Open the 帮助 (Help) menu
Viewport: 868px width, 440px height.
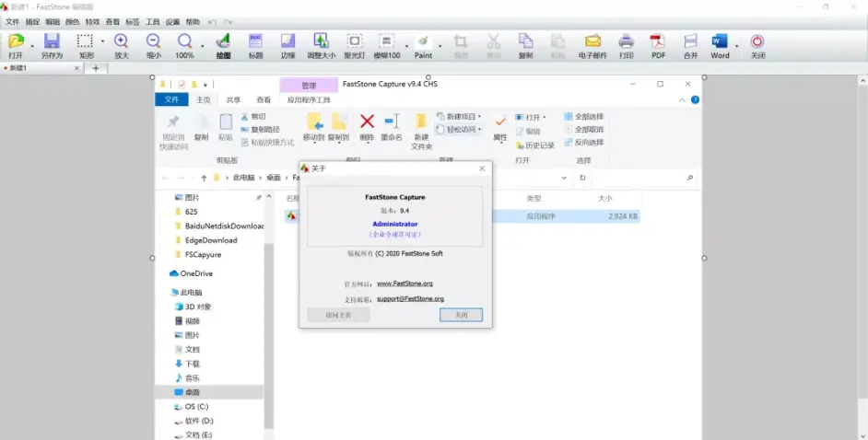click(193, 22)
